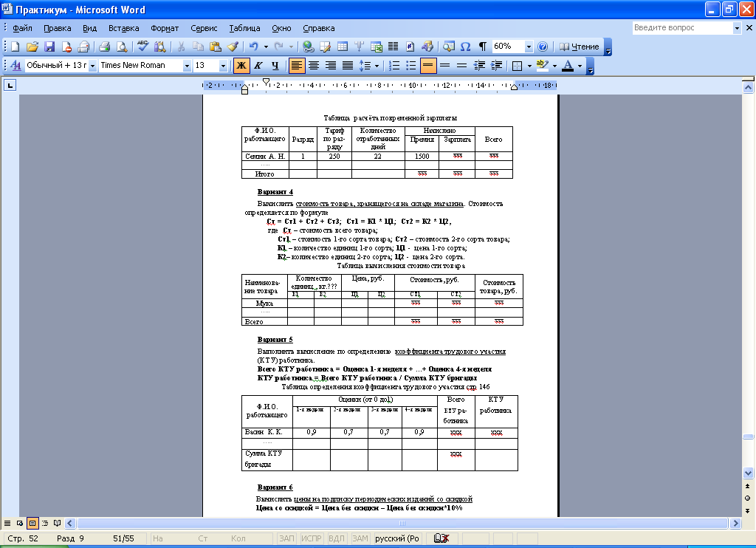The height and width of the screenshot is (548, 756).
Task: Apply the font color A
Action: 568,65
